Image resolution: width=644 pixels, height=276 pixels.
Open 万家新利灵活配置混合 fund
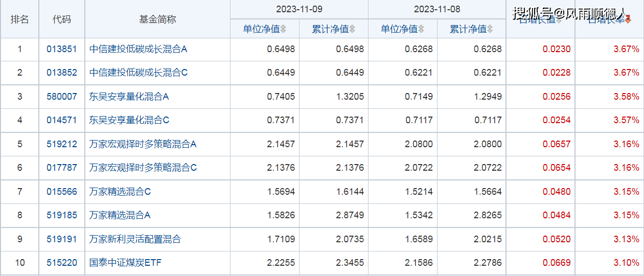point(135,239)
